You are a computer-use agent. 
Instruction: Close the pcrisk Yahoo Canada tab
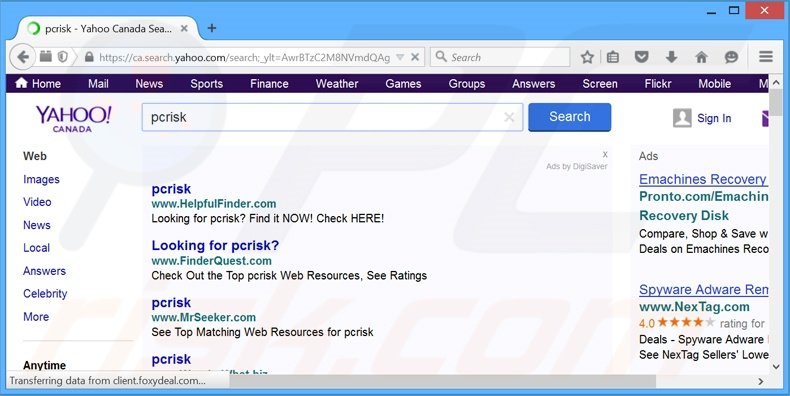[184, 29]
